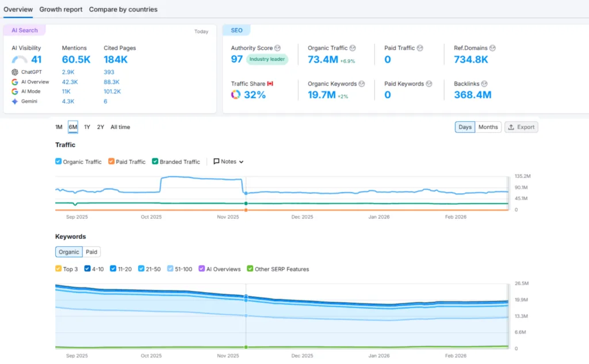Click the Ref.Domains info icon
Image resolution: width=589 pixels, height=364 pixels.
(x=492, y=48)
